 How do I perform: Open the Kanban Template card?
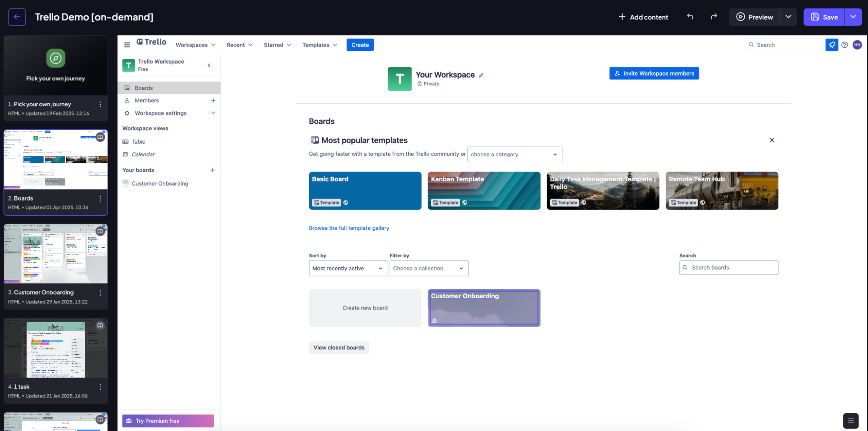click(x=484, y=191)
